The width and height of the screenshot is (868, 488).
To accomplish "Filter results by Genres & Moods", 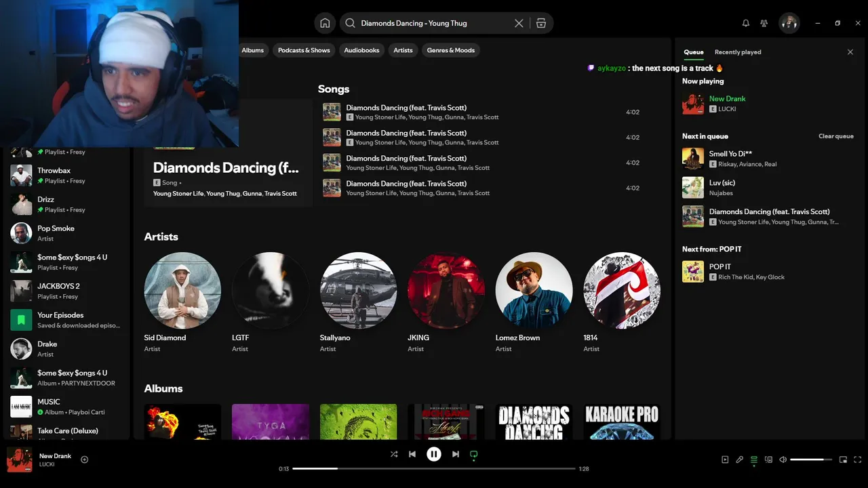I will [x=451, y=50].
